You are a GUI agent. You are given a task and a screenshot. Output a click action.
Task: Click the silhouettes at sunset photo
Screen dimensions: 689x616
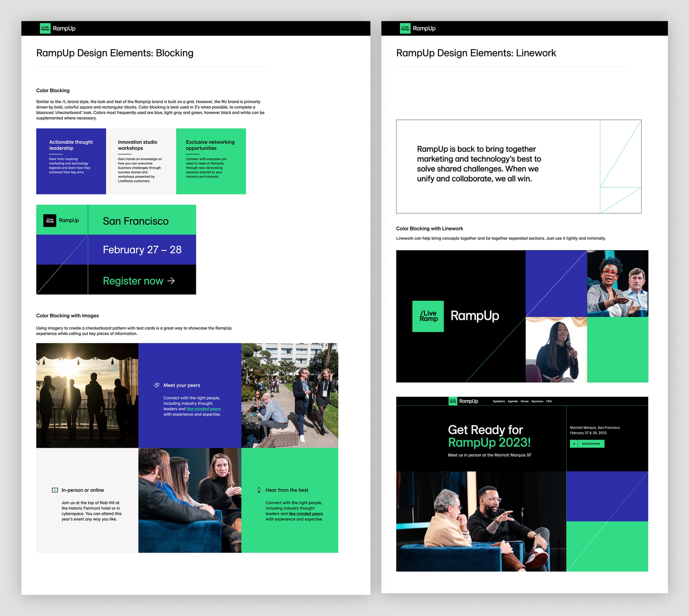point(87,395)
